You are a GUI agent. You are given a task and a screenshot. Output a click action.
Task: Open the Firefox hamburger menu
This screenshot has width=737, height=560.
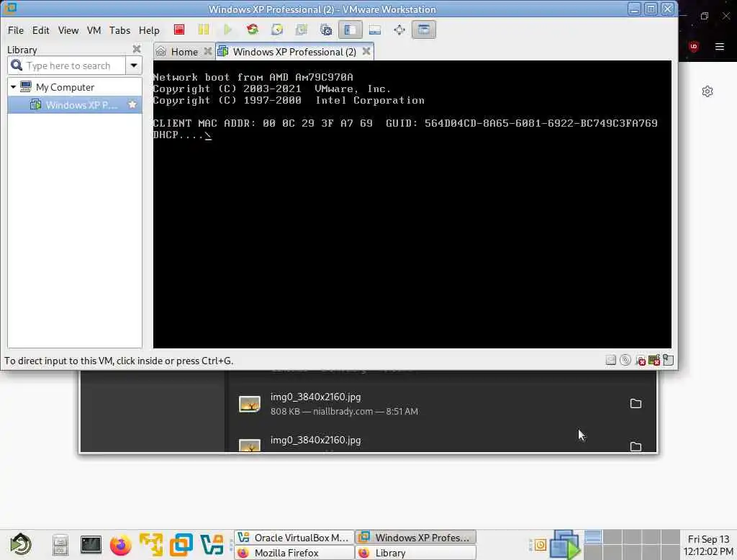coord(720,47)
